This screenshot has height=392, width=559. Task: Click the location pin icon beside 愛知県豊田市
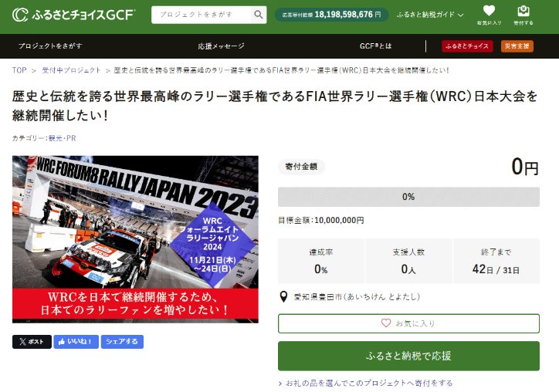coord(283,296)
